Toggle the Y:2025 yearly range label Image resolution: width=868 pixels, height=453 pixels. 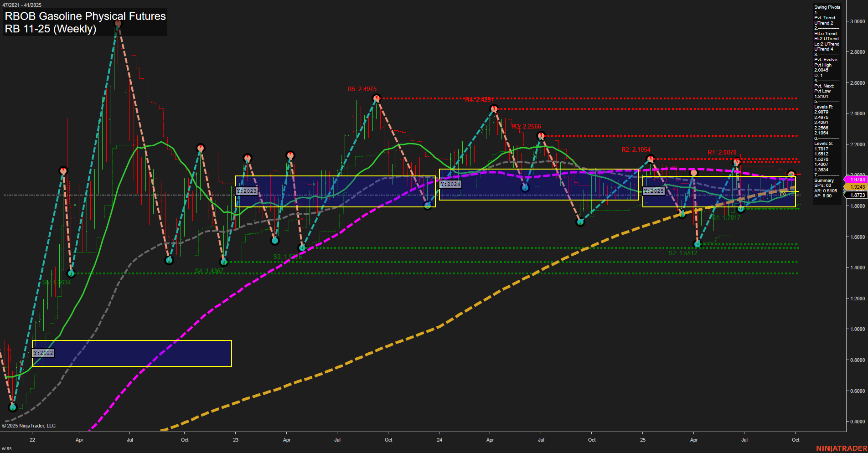pos(653,191)
